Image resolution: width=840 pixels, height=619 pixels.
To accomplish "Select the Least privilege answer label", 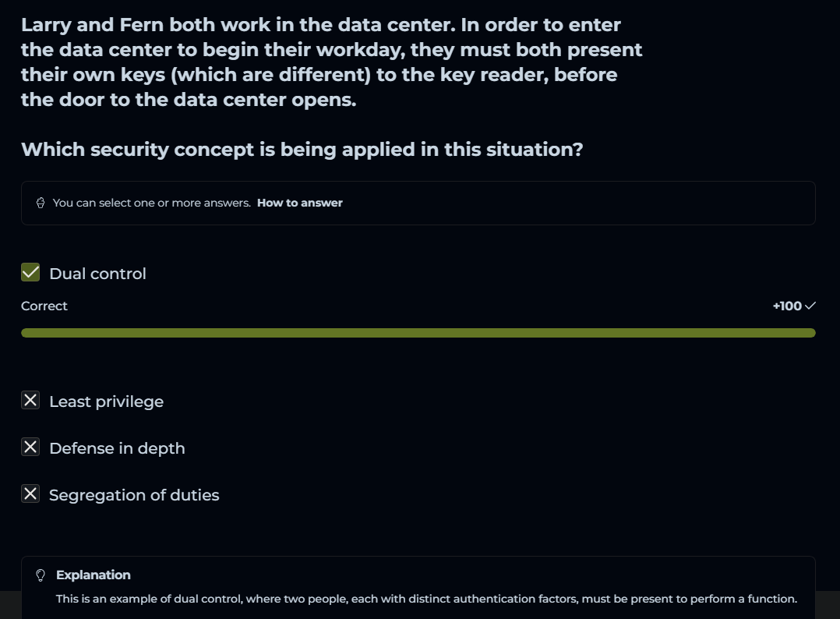I will [106, 401].
